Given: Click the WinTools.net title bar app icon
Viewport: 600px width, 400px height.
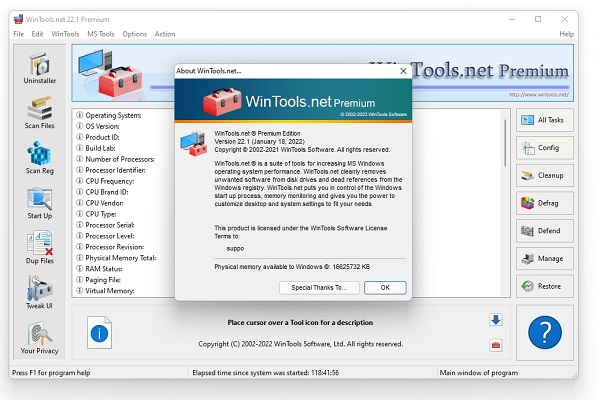Looking at the screenshot, I should [18, 19].
